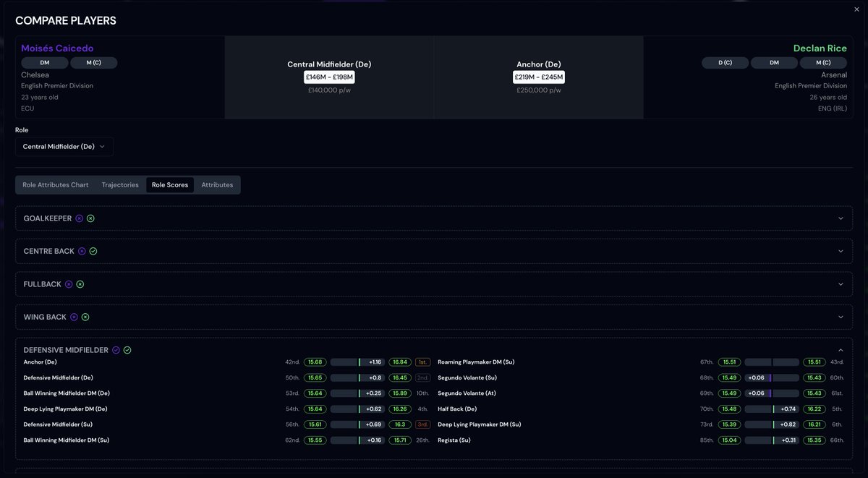The width and height of the screenshot is (868, 478).
Task: Click the £219M - £245M value badge
Action: coord(539,77)
